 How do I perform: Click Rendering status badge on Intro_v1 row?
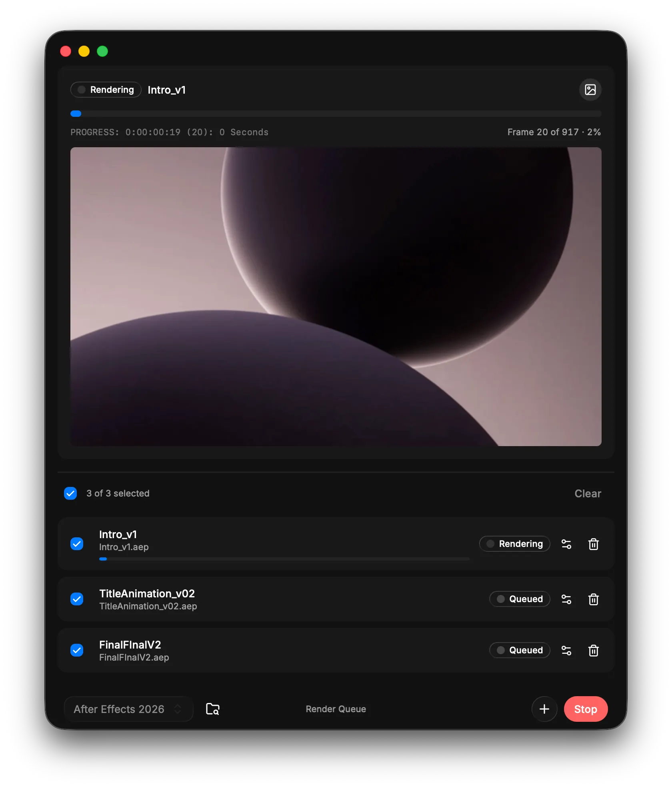[514, 544]
